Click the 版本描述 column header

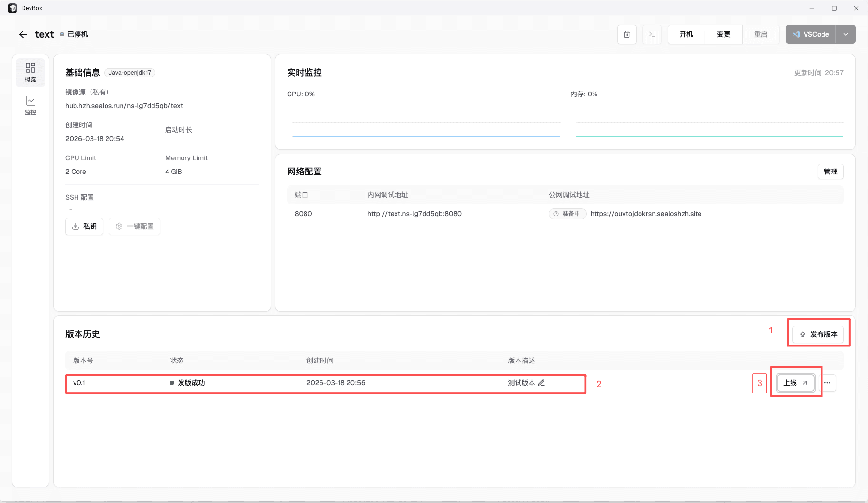pos(521,361)
